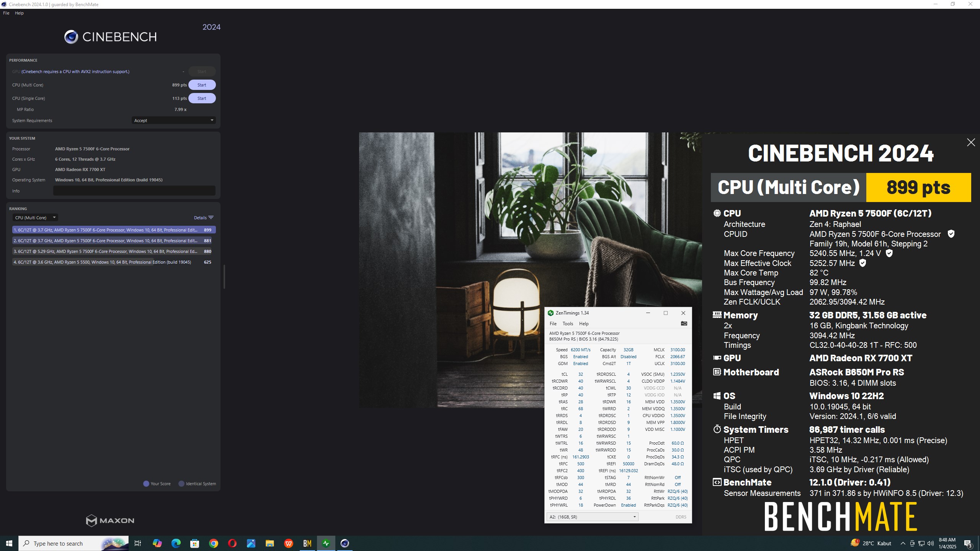Select the top ranking entry scoring 899
The height and width of the screenshot is (551, 980).
pos(114,230)
